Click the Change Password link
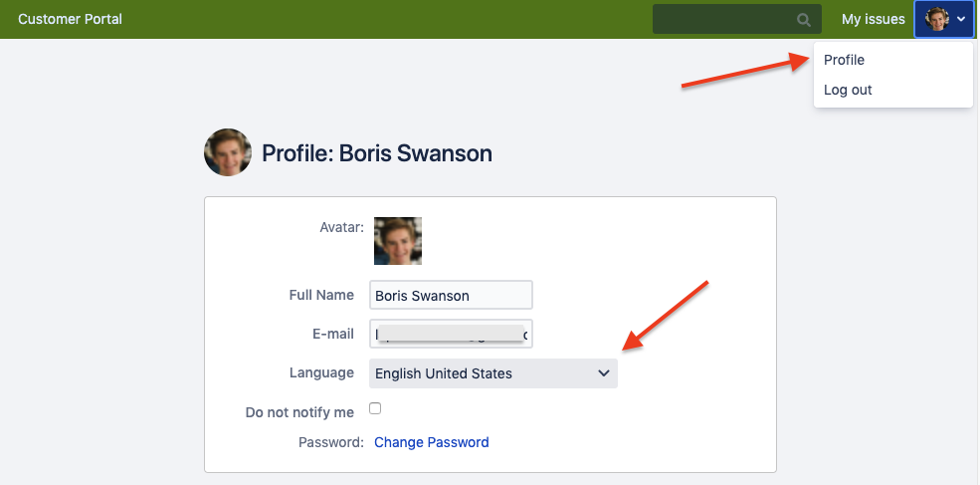 pos(432,442)
